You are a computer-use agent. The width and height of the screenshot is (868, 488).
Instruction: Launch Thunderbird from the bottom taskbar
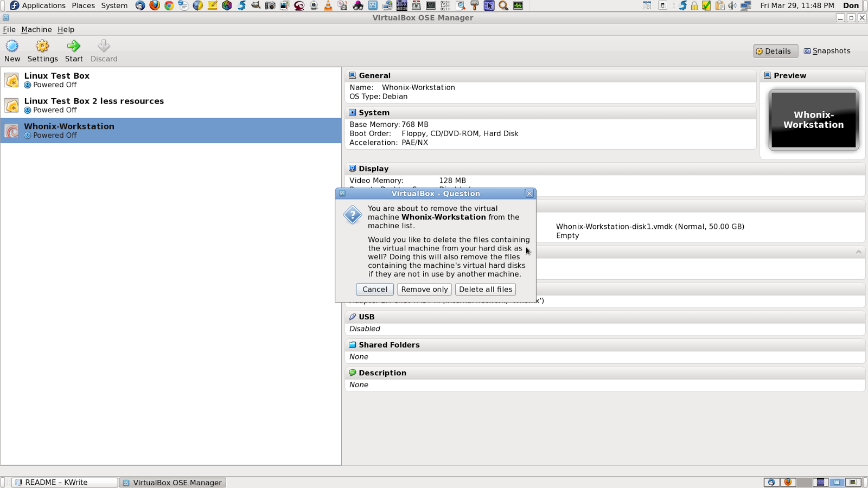point(770,482)
